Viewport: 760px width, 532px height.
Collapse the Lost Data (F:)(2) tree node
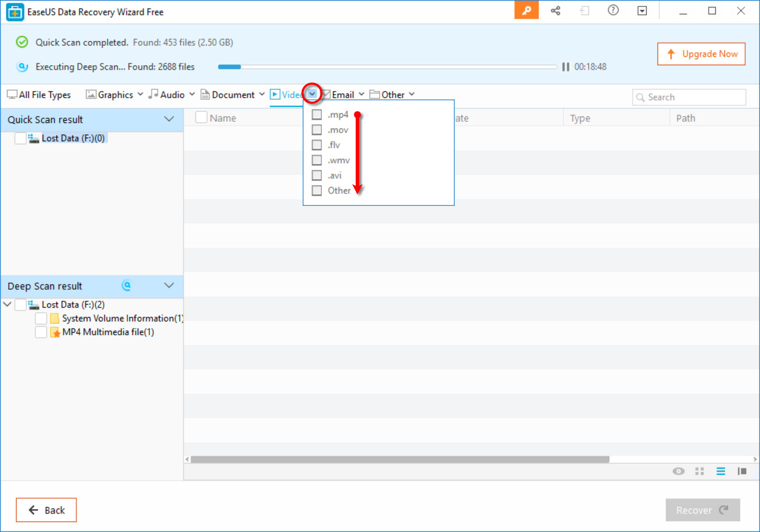click(7, 304)
